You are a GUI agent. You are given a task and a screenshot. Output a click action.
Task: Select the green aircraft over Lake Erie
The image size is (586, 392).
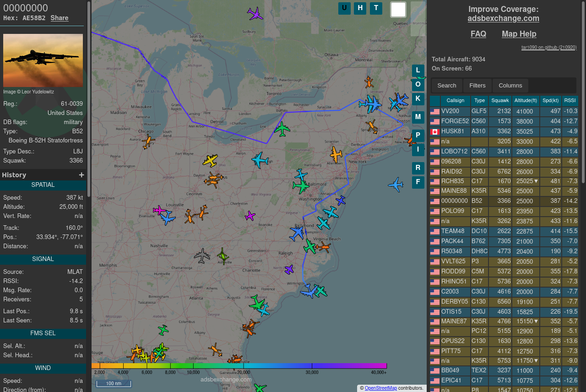282,129
